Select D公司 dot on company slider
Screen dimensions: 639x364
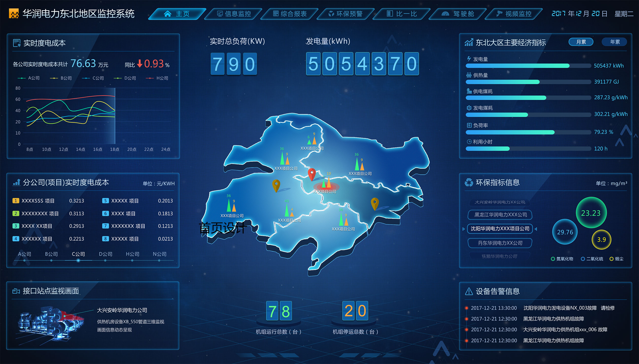105,260
